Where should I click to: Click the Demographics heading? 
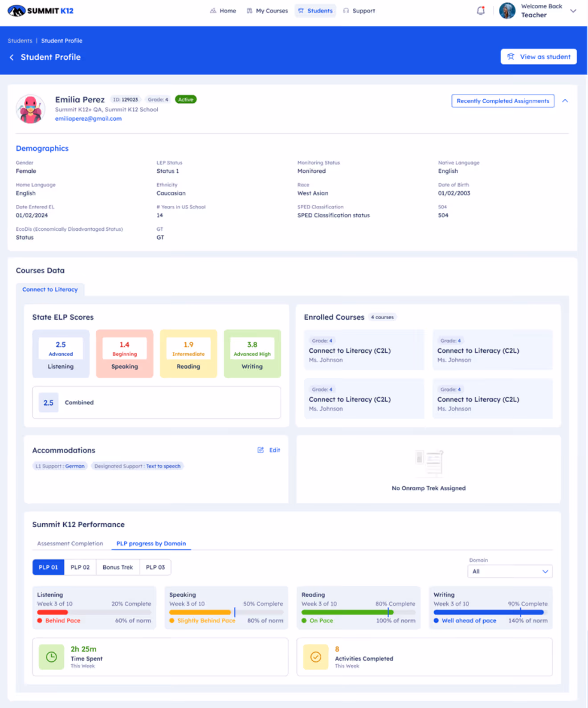(42, 148)
